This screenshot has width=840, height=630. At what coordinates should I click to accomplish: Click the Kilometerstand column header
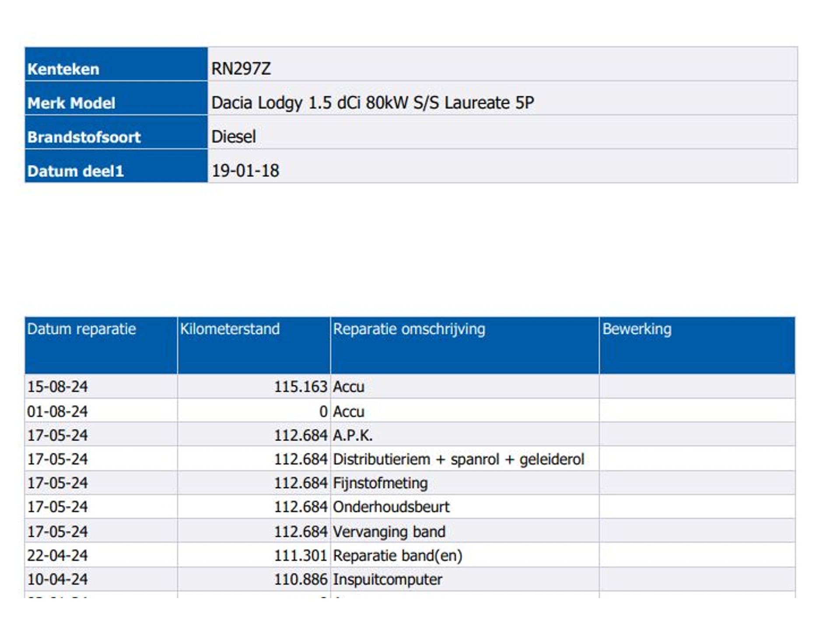click(x=254, y=345)
